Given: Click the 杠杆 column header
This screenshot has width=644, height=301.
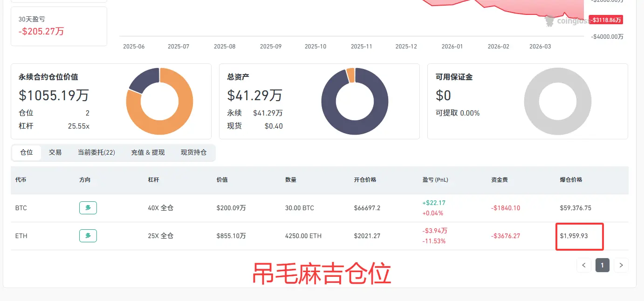Looking at the screenshot, I should click(x=154, y=180).
